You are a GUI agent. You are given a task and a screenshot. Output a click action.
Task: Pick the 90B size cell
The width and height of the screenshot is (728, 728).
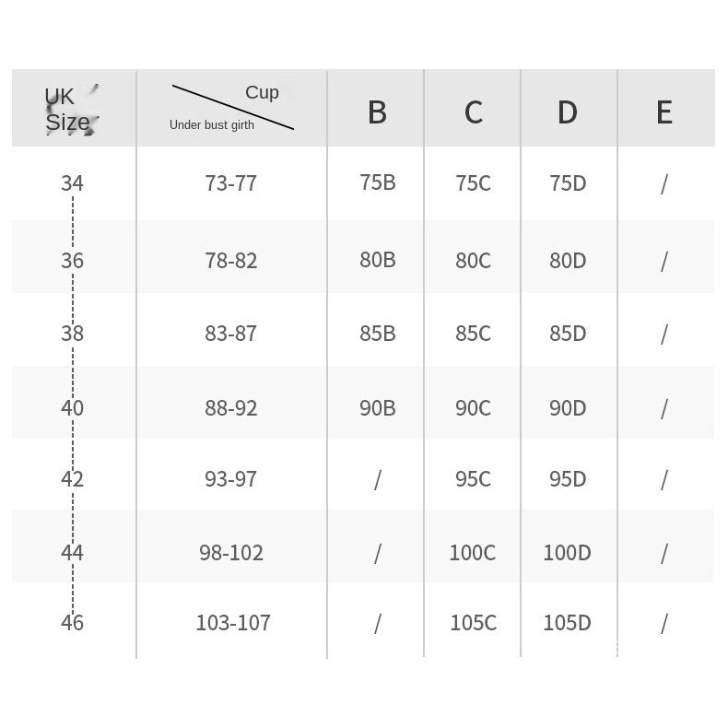click(x=378, y=407)
